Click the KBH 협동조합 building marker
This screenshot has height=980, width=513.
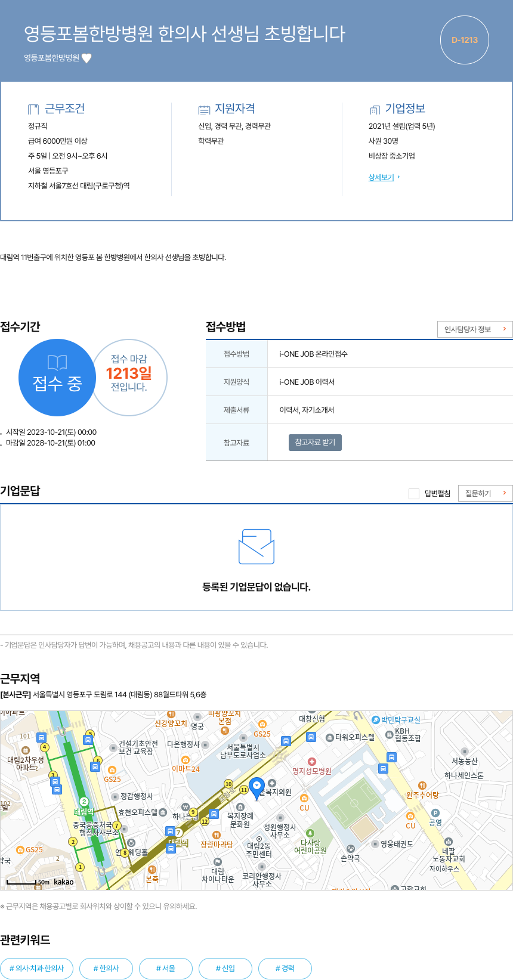(390, 734)
